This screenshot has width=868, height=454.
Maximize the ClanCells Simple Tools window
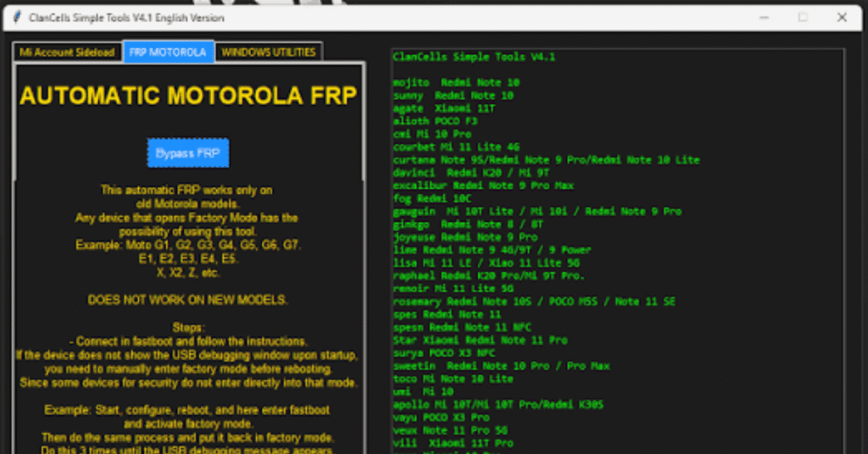[x=803, y=18]
